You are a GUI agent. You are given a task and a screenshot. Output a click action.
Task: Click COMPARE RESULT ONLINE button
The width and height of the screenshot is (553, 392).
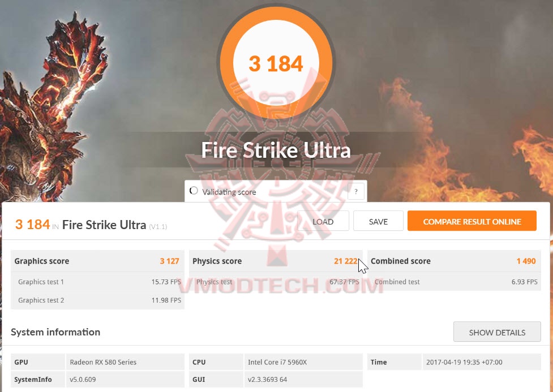472,221
